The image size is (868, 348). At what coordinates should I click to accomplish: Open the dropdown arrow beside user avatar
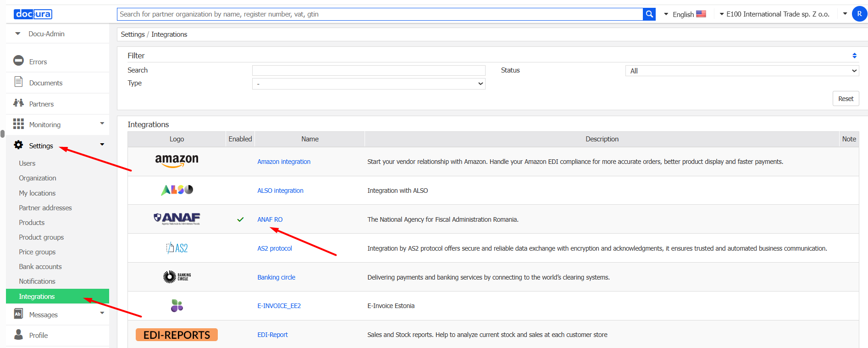tap(845, 14)
